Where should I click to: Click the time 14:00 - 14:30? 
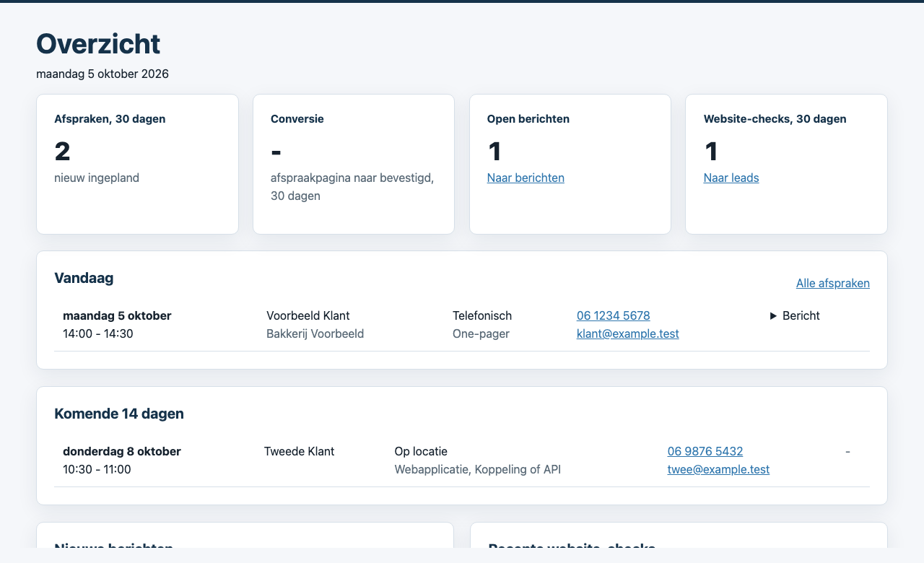point(98,333)
